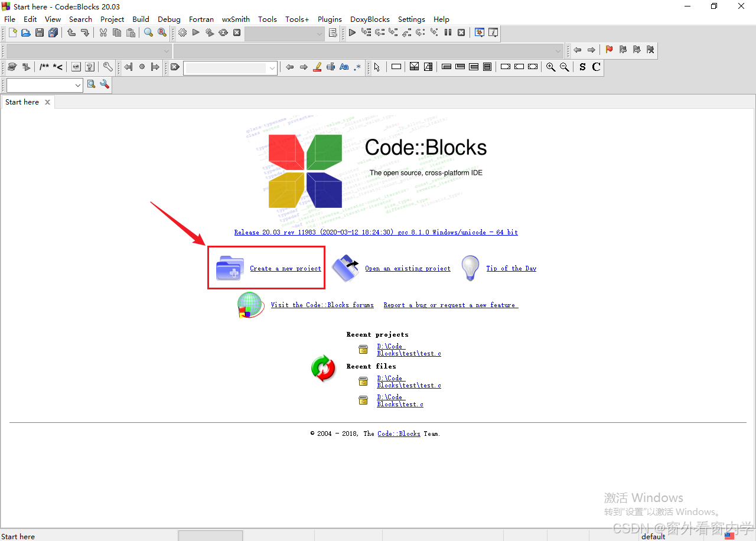
Task: Click the Toggle bookmark red flag icon
Action: point(610,50)
